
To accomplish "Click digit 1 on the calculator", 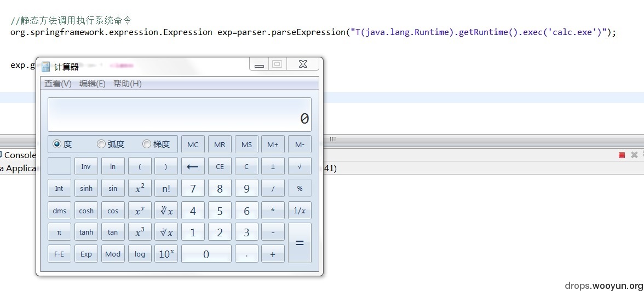I will (193, 232).
